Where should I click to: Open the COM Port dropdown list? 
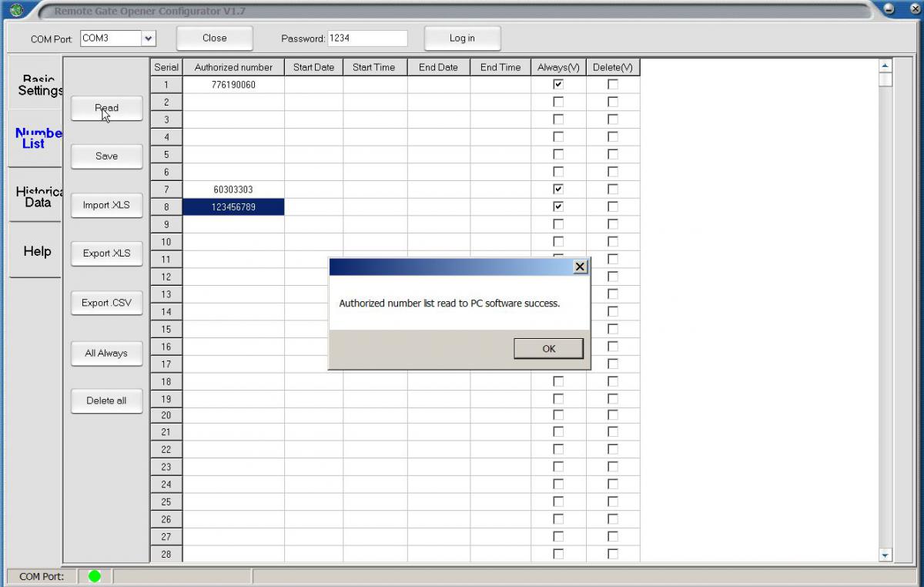[x=149, y=39]
